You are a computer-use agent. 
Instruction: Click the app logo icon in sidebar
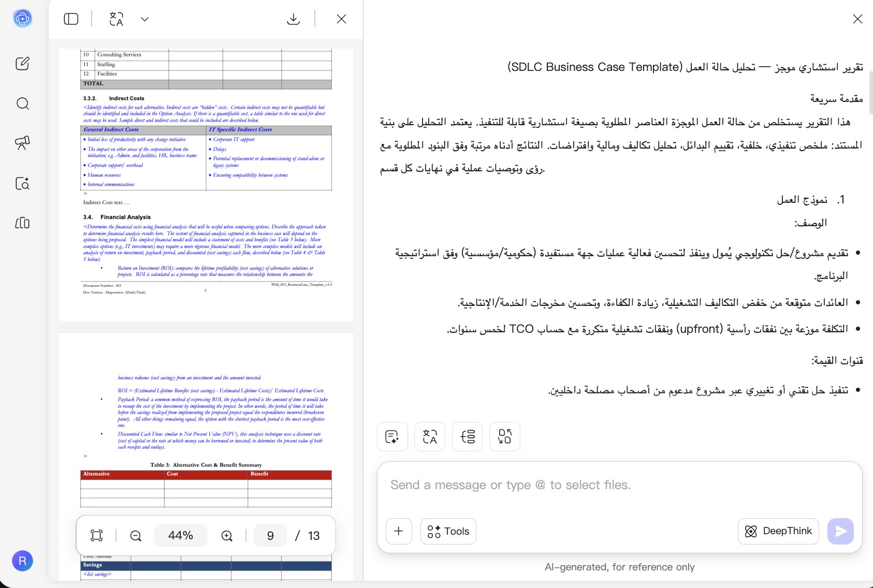coord(22,19)
